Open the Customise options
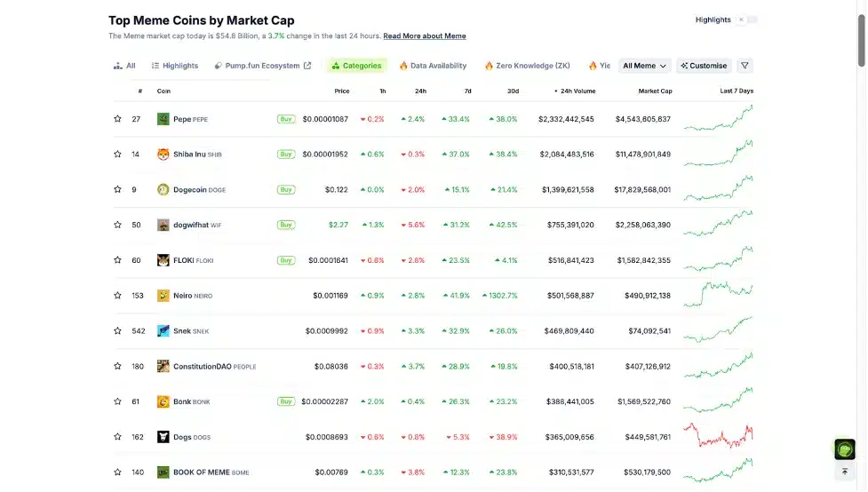The image size is (868, 492). [x=705, y=66]
